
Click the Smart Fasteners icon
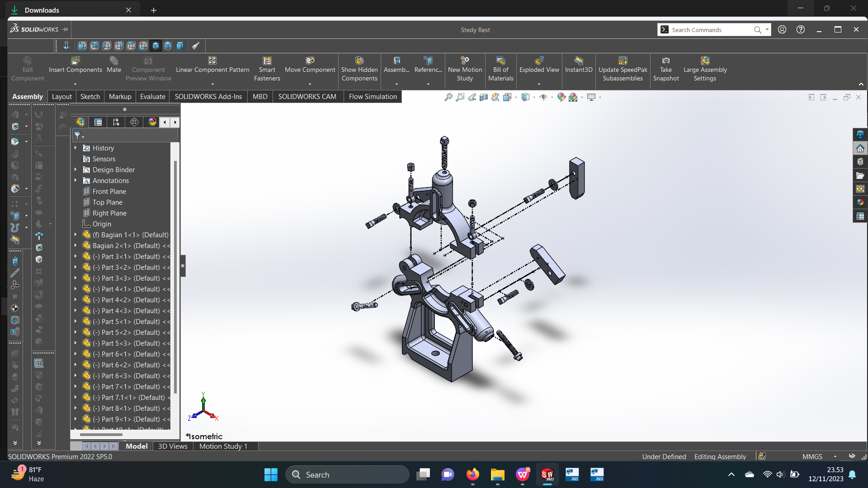267,61
